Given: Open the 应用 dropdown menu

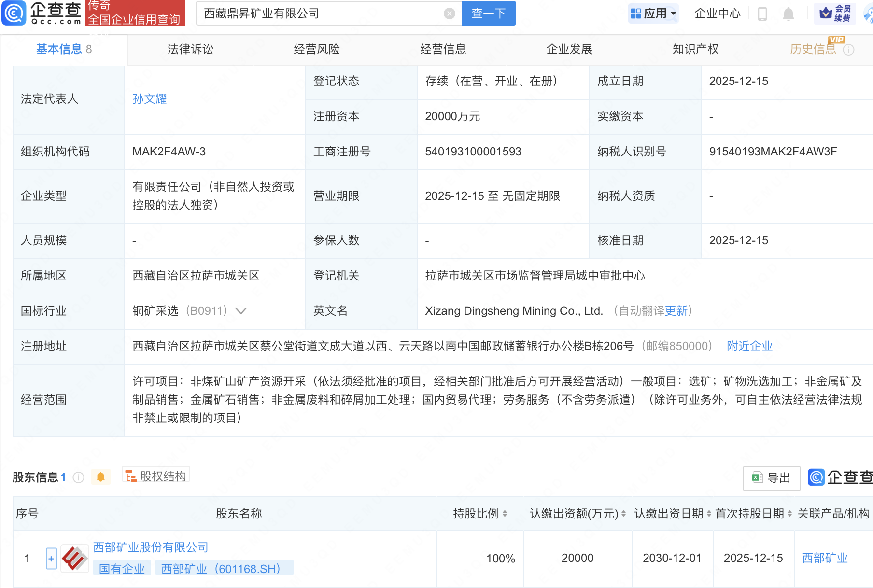Looking at the screenshot, I should point(654,14).
